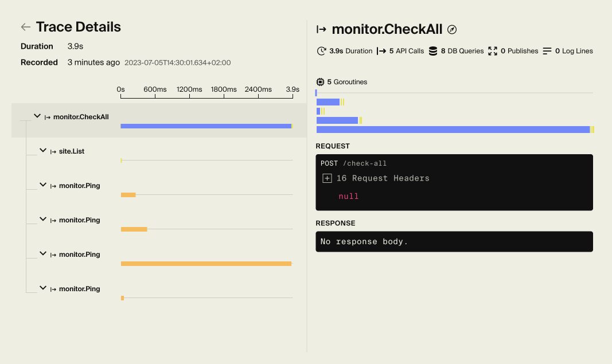Viewport: 612px width, 364px height.
Task: Collapse the site.List span
Action: tap(42, 151)
